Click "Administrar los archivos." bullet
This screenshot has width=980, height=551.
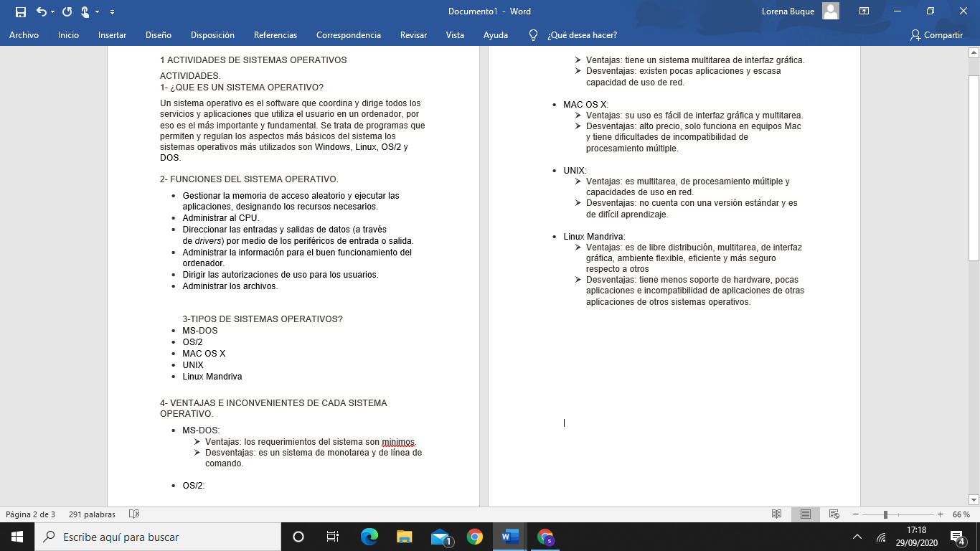pos(230,286)
